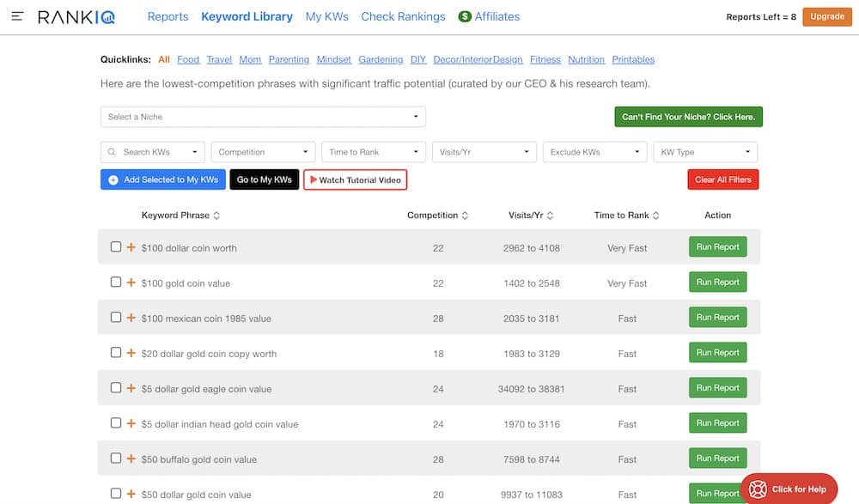Select the Printables quicklink
The width and height of the screenshot is (859, 504).
633,59
